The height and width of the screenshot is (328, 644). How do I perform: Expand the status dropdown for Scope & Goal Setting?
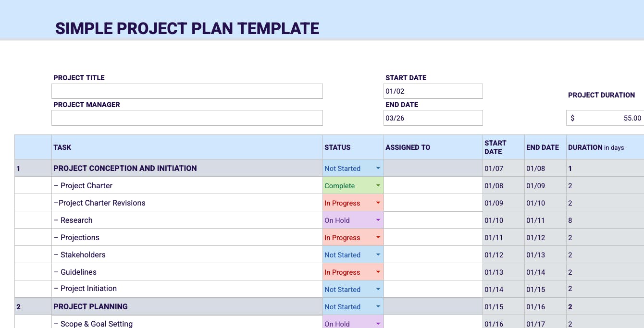[x=378, y=323]
